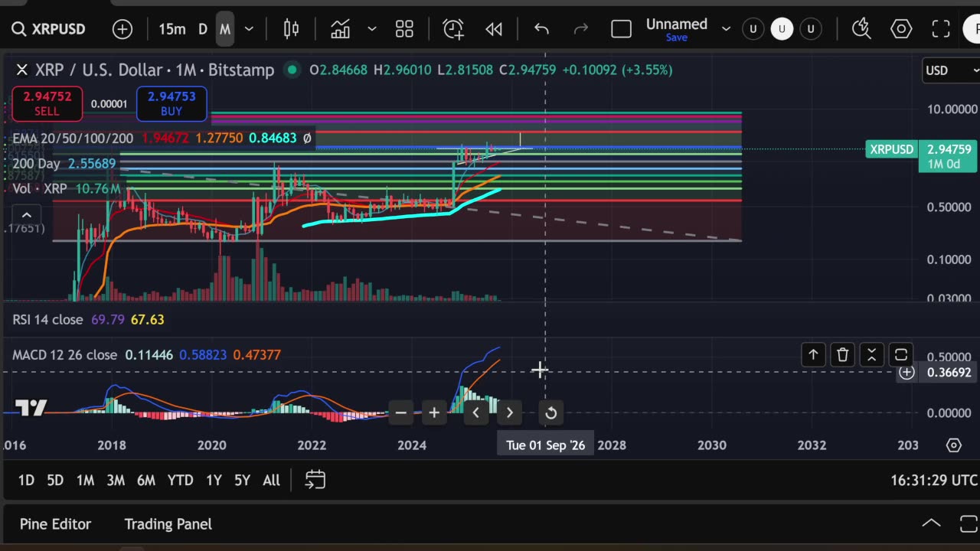Image resolution: width=980 pixels, height=551 pixels.
Task: Select the 15m timeframe
Action: 172,29
